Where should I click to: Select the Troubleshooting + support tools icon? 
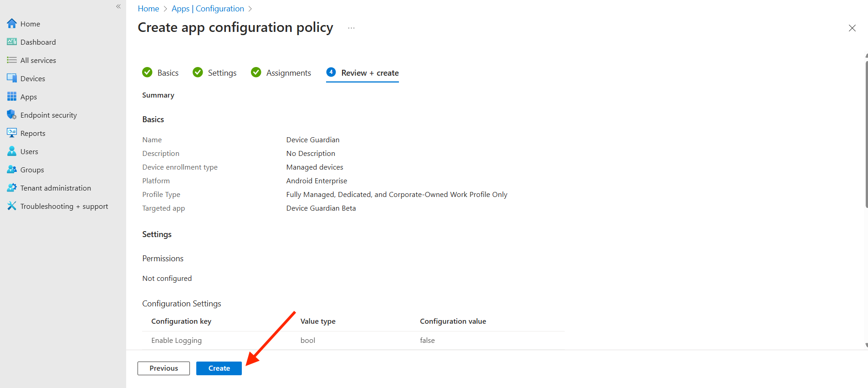(x=12, y=206)
